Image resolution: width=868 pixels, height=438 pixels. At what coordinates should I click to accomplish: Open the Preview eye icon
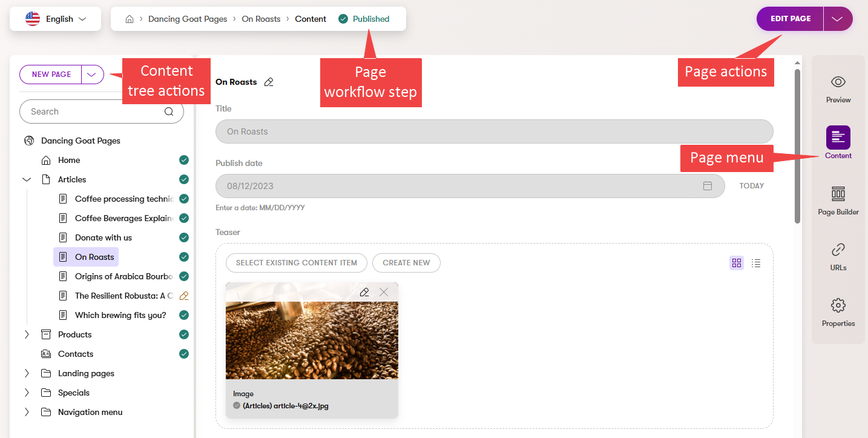[x=838, y=82]
